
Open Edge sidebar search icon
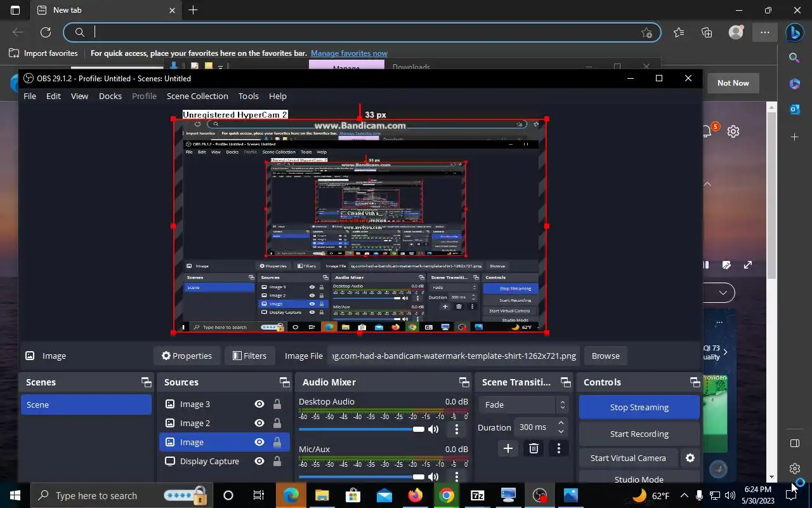pyautogui.click(x=794, y=58)
